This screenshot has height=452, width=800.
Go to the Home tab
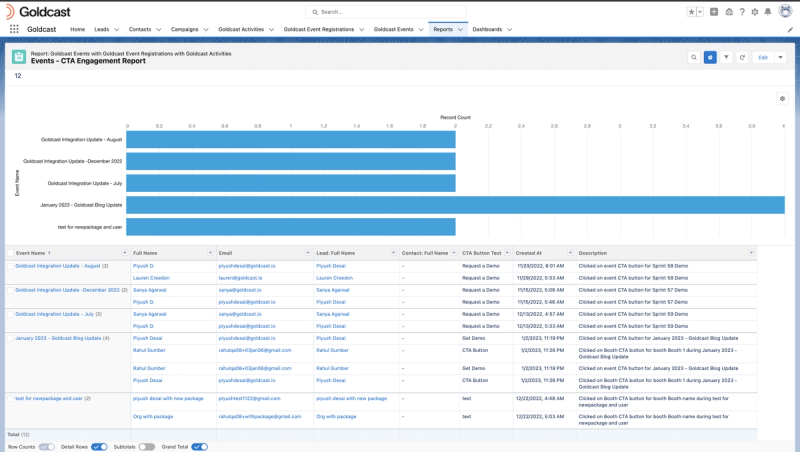(x=78, y=30)
